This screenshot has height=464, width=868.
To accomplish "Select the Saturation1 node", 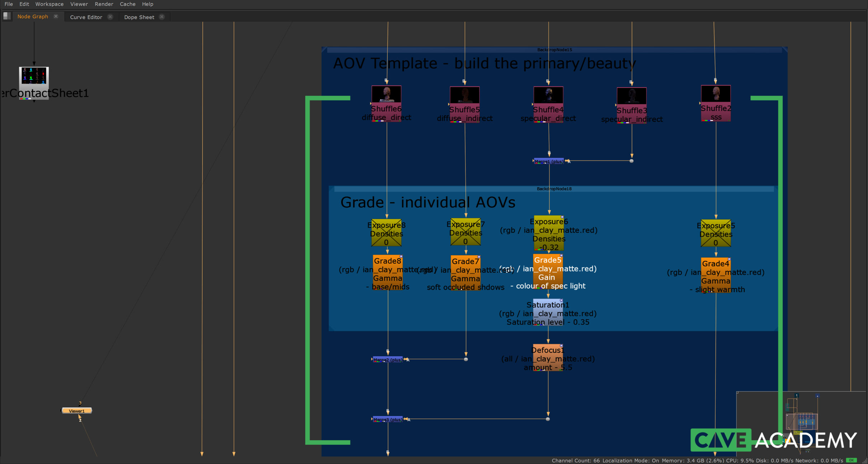I will 547,311.
